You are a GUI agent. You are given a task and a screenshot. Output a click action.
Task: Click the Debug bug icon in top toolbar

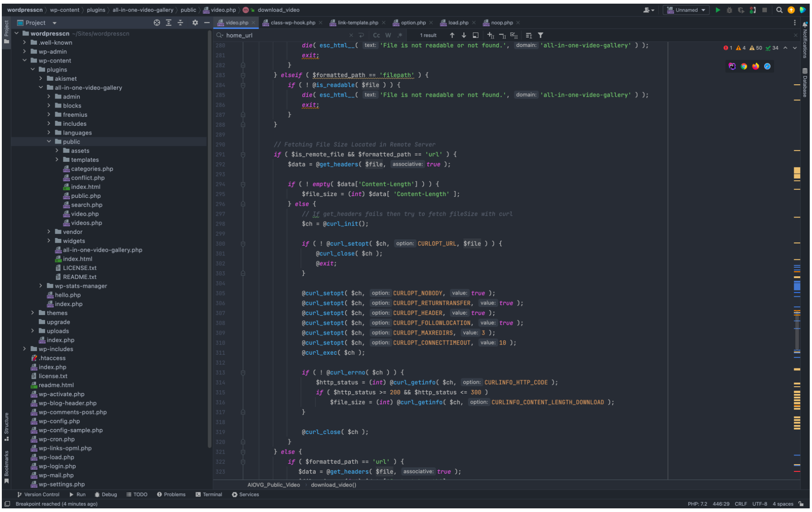click(x=729, y=10)
